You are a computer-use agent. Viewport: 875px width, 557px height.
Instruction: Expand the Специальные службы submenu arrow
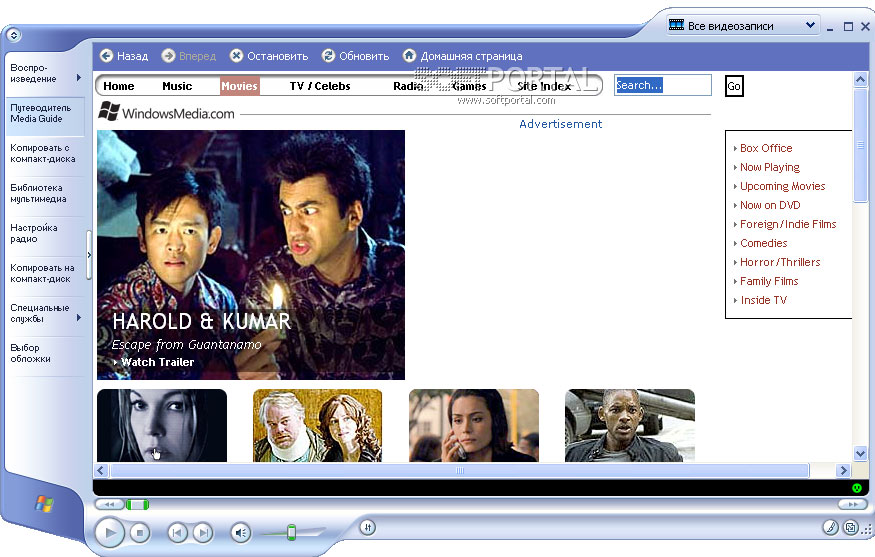point(79,318)
